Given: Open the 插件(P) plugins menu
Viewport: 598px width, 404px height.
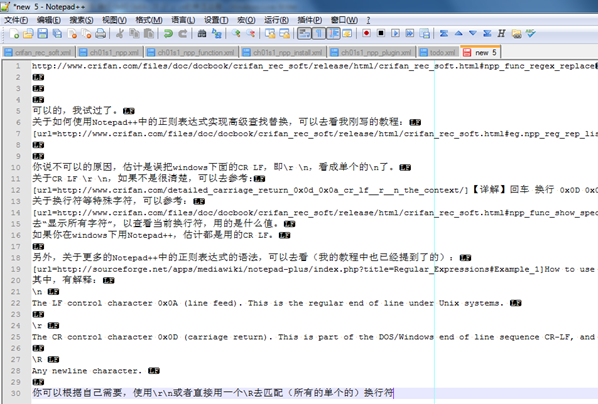Looking at the screenshot, I should [x=309, y=20].
